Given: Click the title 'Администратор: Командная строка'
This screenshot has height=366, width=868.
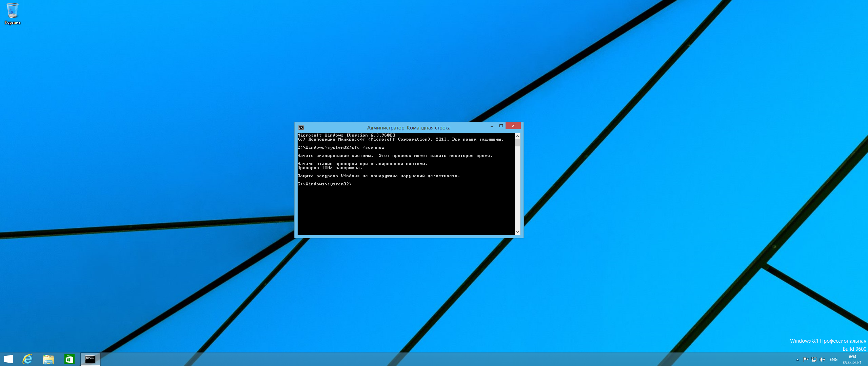Looking at the screenshot, I should click(409, 128).
